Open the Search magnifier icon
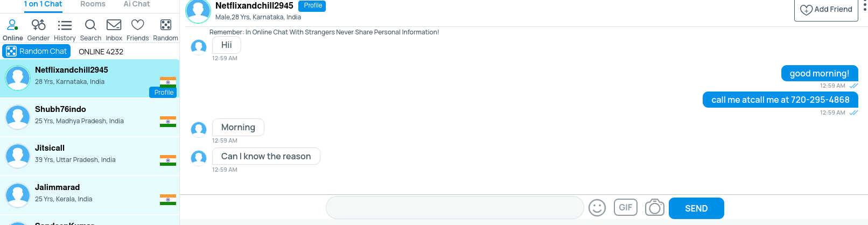The image size is (868, 225). point(90,25)
